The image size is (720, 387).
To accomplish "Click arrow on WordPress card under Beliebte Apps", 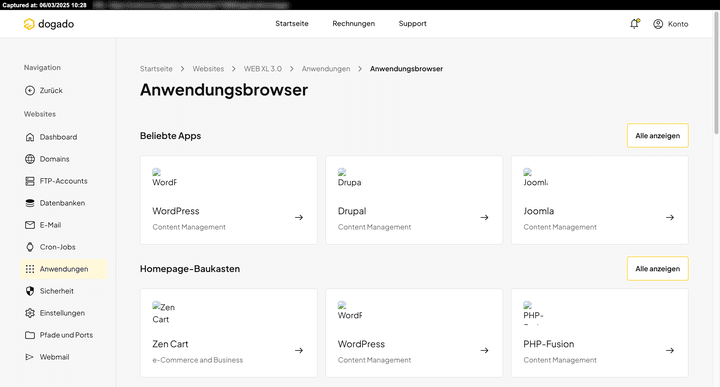I will pyautogui.click(x=299, y=218).
